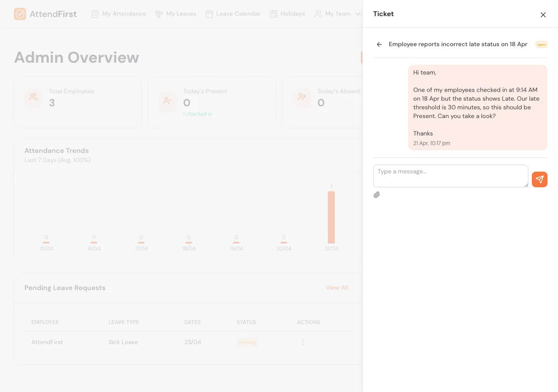Click the send message paper plane button
This screenshot has height=392, width=558.
click(x=539, y=179)
